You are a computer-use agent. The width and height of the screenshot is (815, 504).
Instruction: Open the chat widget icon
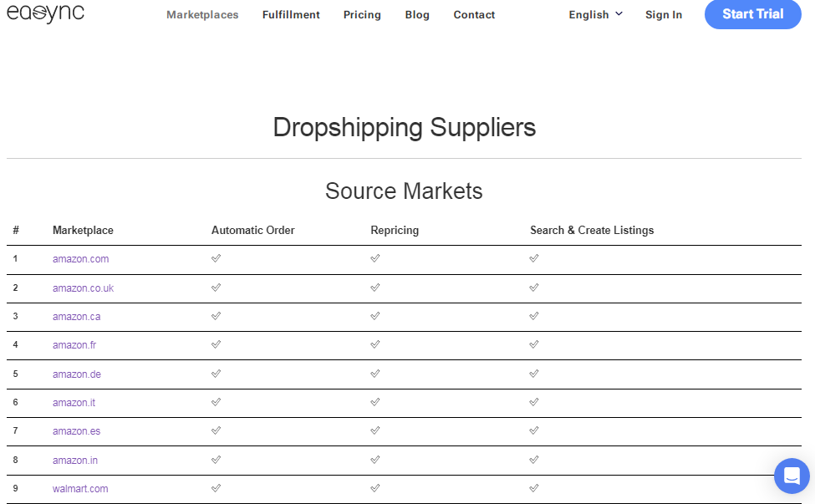click(792, 476)
